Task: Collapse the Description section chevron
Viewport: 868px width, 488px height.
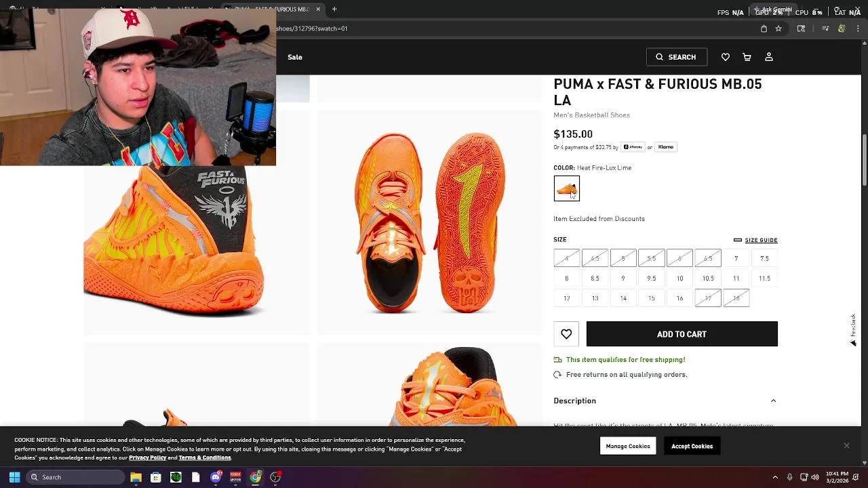Action: 773,401
